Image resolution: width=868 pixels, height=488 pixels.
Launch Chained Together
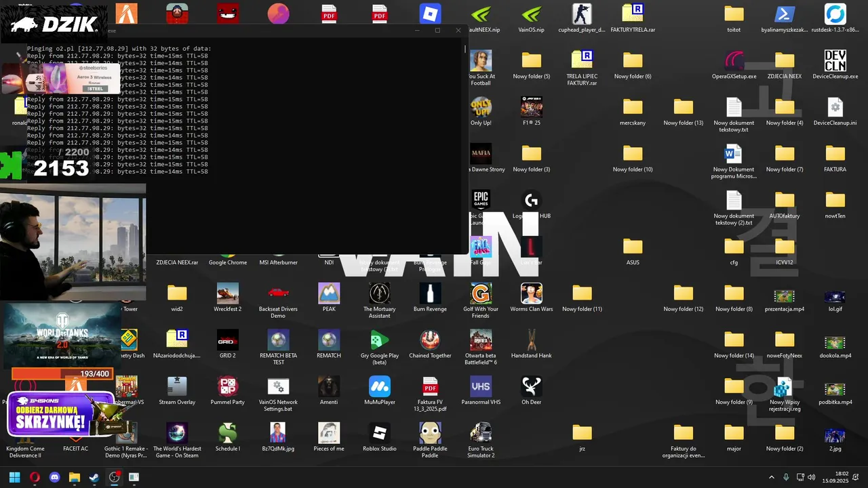coord(430,344)
